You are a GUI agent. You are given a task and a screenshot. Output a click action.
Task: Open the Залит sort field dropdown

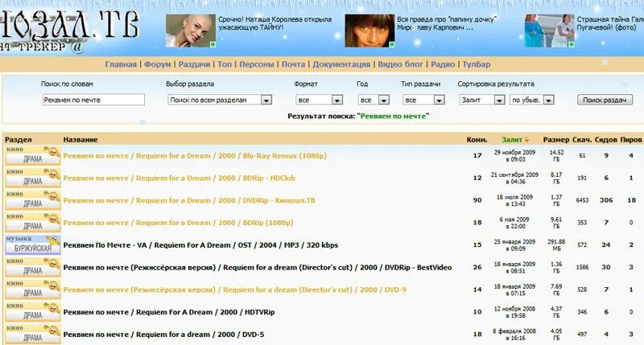click(481, 100)
